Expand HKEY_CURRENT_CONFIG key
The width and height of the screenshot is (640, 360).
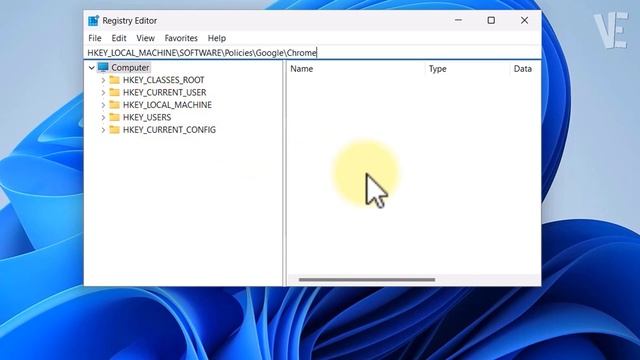[103, 130]
